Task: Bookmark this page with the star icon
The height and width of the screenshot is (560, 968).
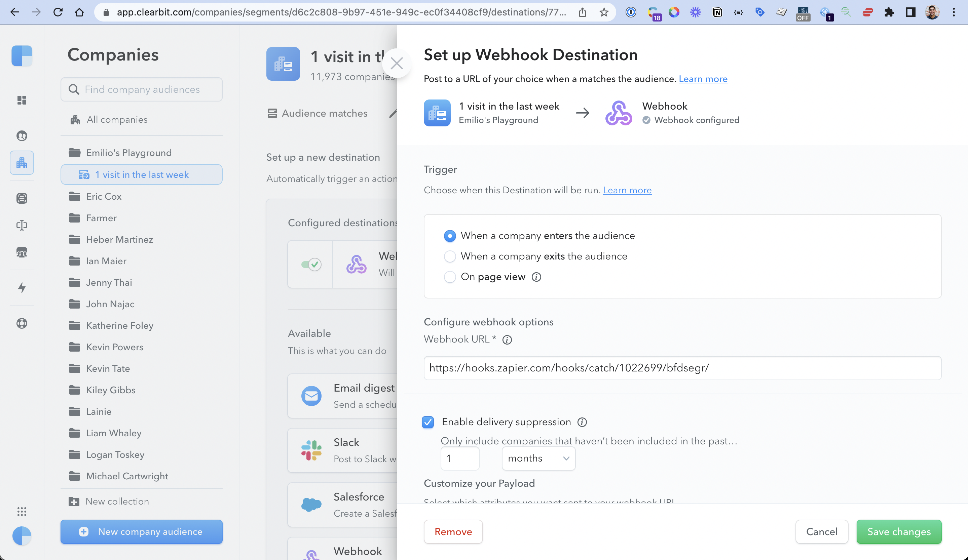Action: 604,12
